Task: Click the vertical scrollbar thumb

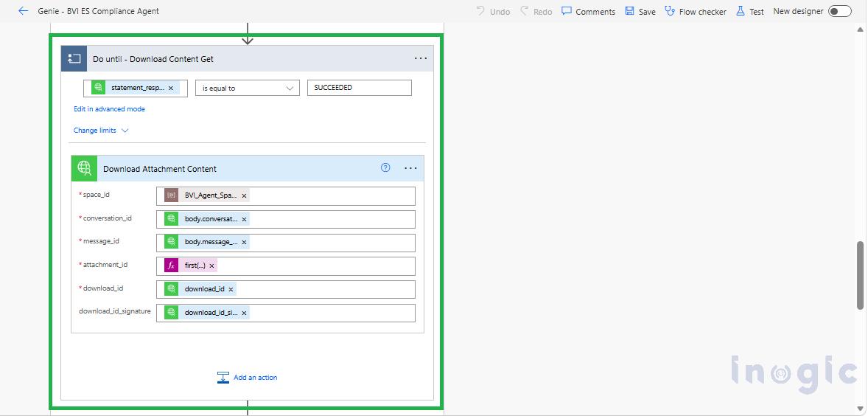Action: coord(860,275)
